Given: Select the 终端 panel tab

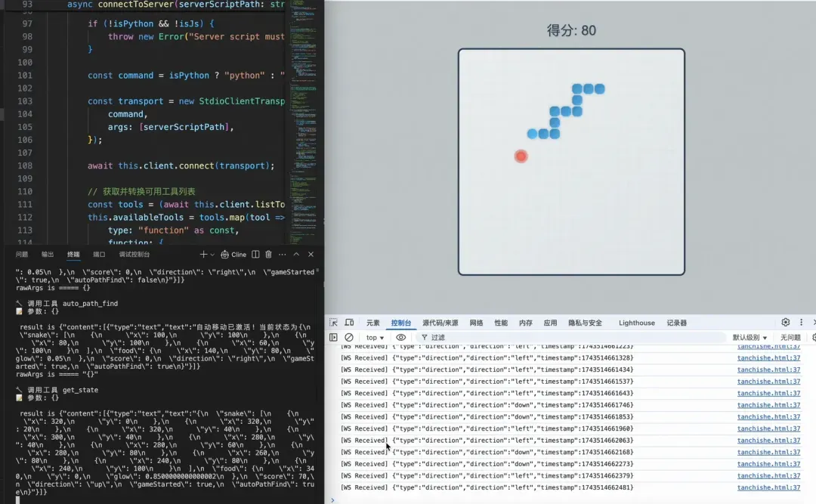Looking at the screenshot, I should tap(73, 255).
